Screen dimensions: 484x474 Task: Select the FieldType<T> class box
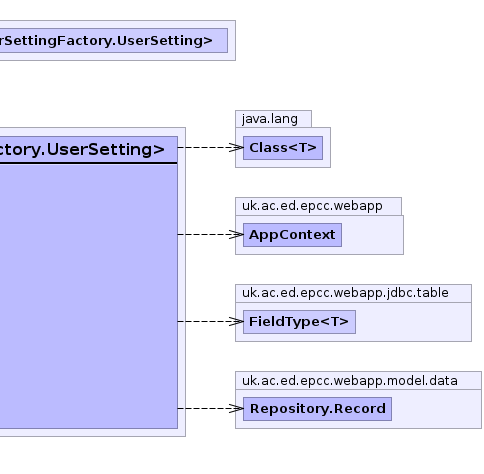coord(299,322)
